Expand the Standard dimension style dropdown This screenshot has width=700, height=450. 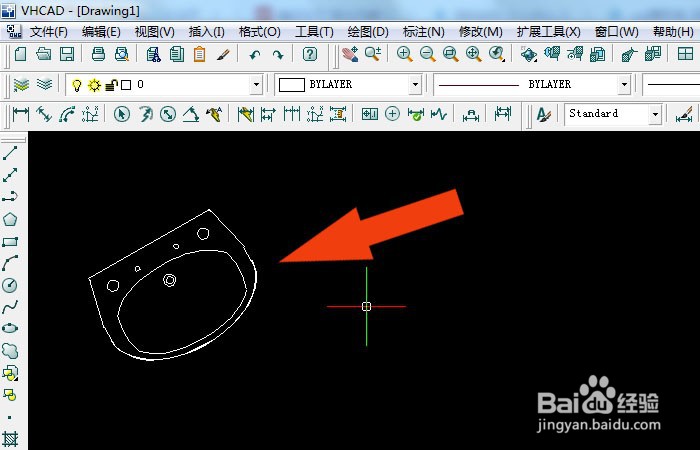655,114
